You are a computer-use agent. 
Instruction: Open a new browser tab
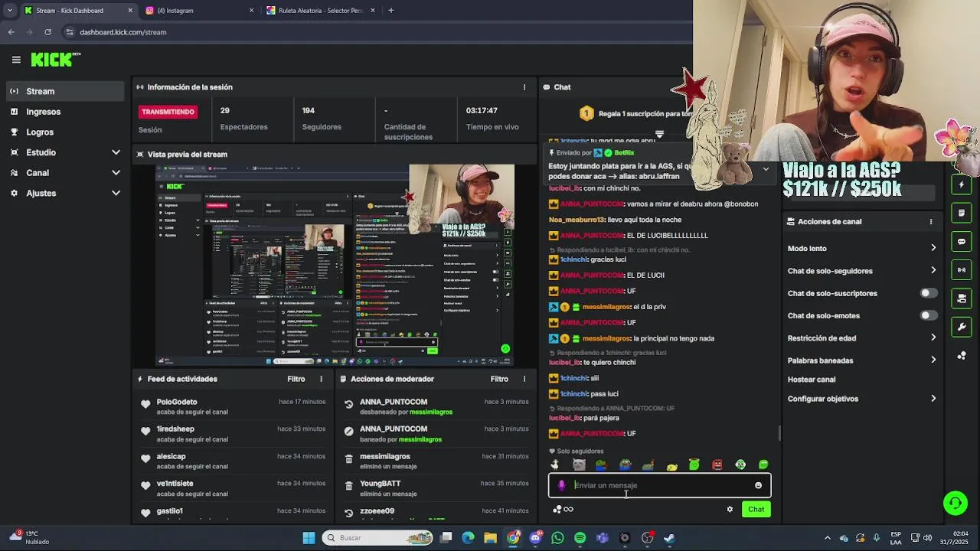point(390,11)
